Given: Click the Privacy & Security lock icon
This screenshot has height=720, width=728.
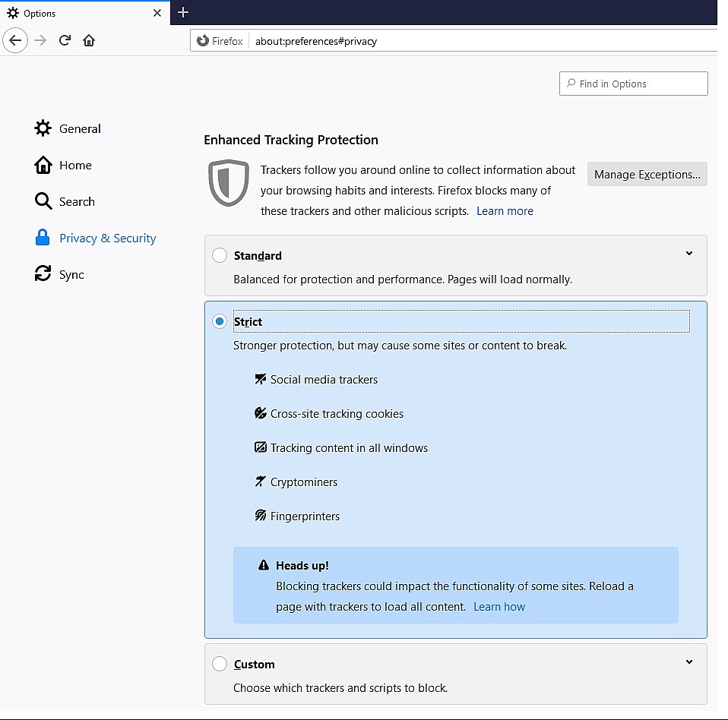Looking at the screenshot, I should tap(43, 237).
